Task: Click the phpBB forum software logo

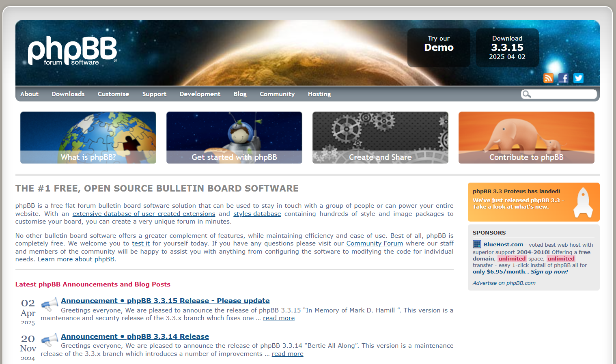Action: tap(73, 51)
